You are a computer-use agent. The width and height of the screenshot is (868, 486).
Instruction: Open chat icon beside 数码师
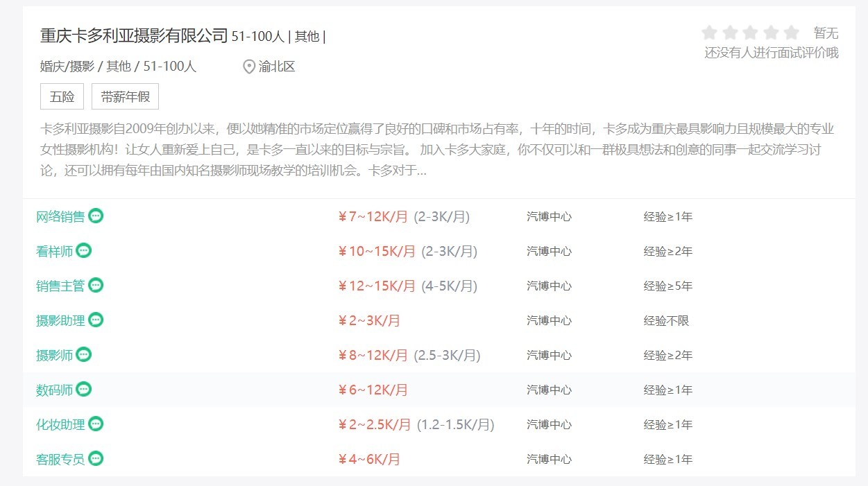click(84, 389)
